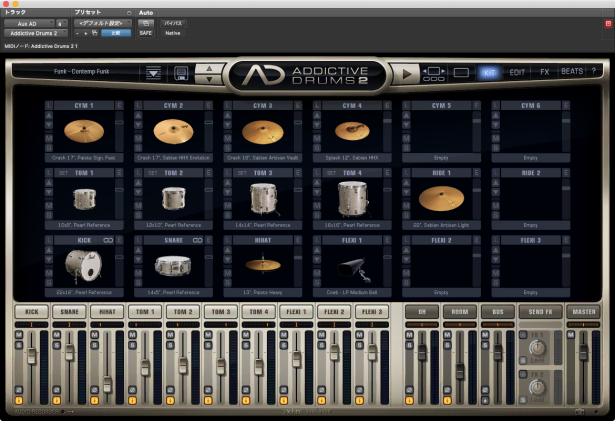Switch to the BEATS page tab
The width and height of the screenshot is (615, 421).
[x=572, y=71]
